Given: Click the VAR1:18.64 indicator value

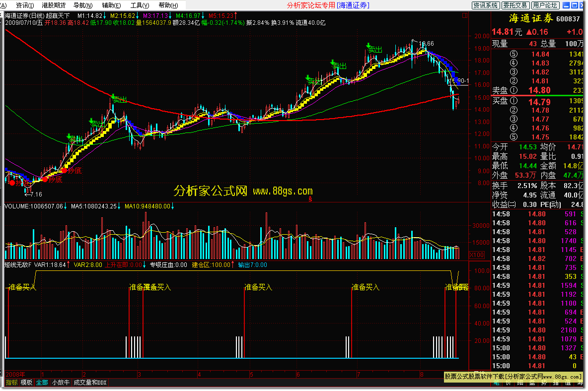Looking at the screenshot, I should [x=50, y=265].
